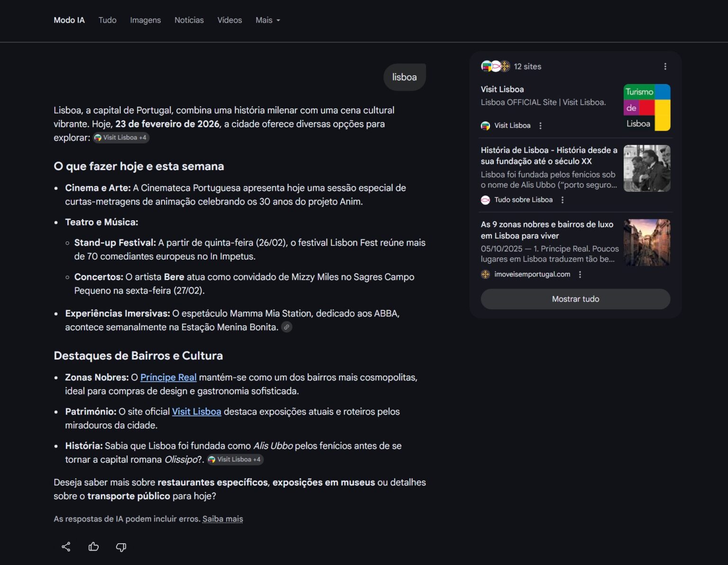
Task: Click the Mostrar tudo button
Action: click(x=575, y=299)
